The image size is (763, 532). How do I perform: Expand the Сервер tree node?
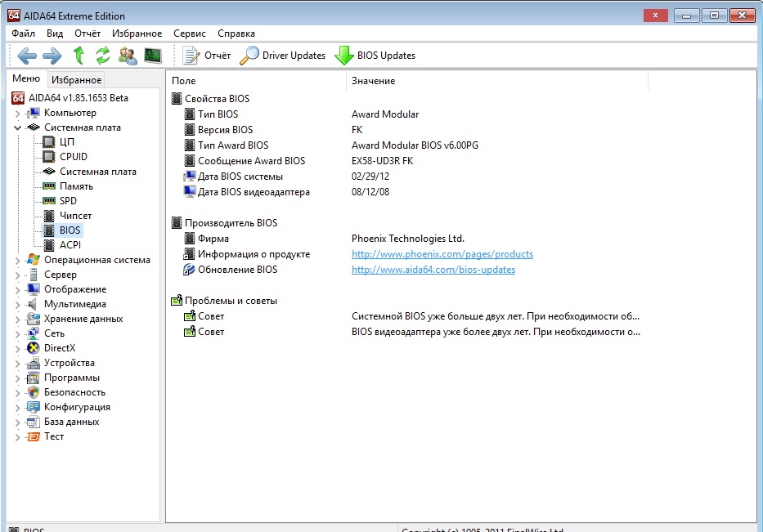17,275
